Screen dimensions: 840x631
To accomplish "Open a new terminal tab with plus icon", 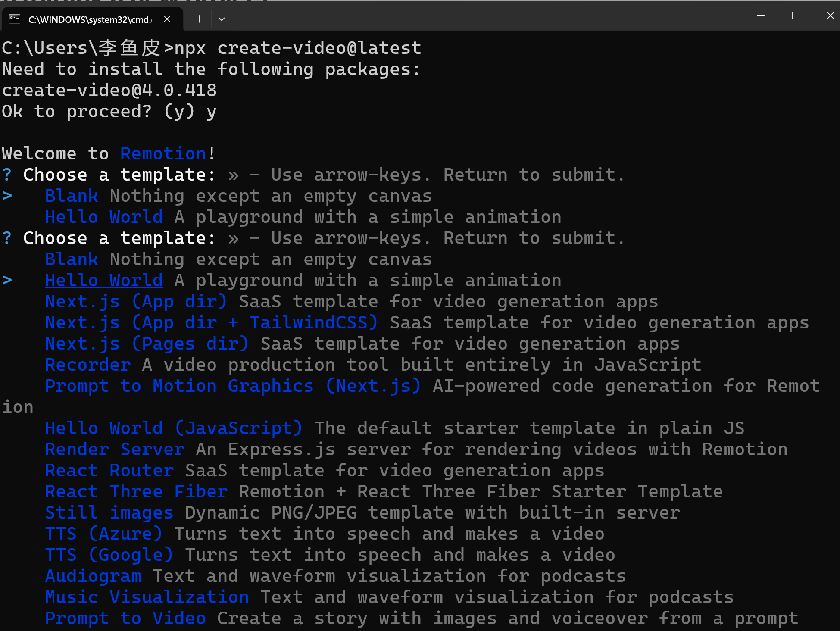I will (x=199, y=19).
